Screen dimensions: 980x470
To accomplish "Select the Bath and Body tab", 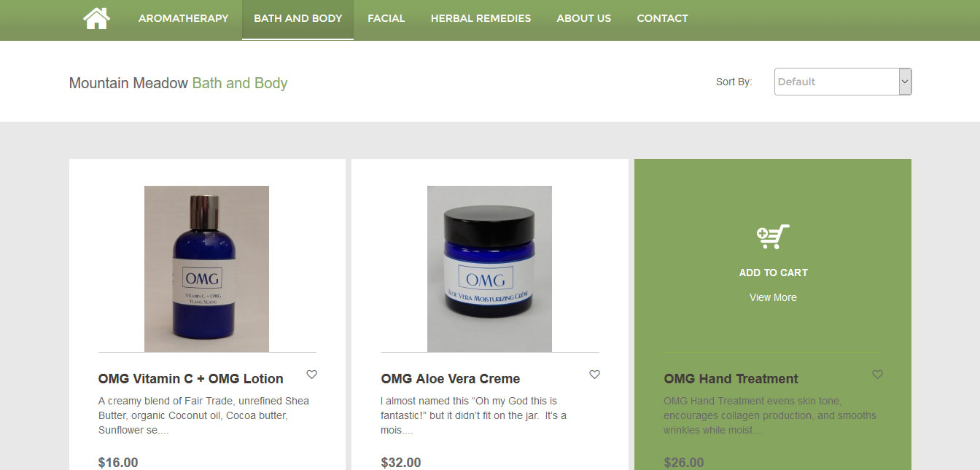I will [297, 18].
